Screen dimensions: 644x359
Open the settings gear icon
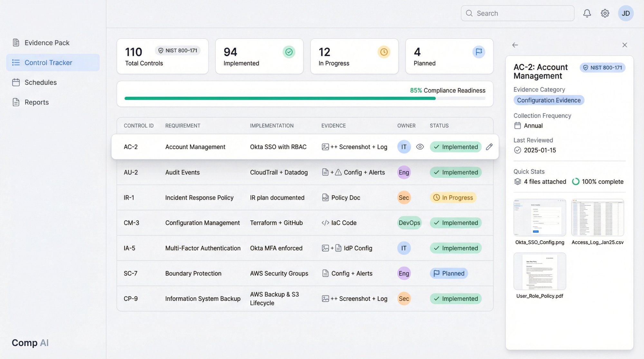point(605,13)
